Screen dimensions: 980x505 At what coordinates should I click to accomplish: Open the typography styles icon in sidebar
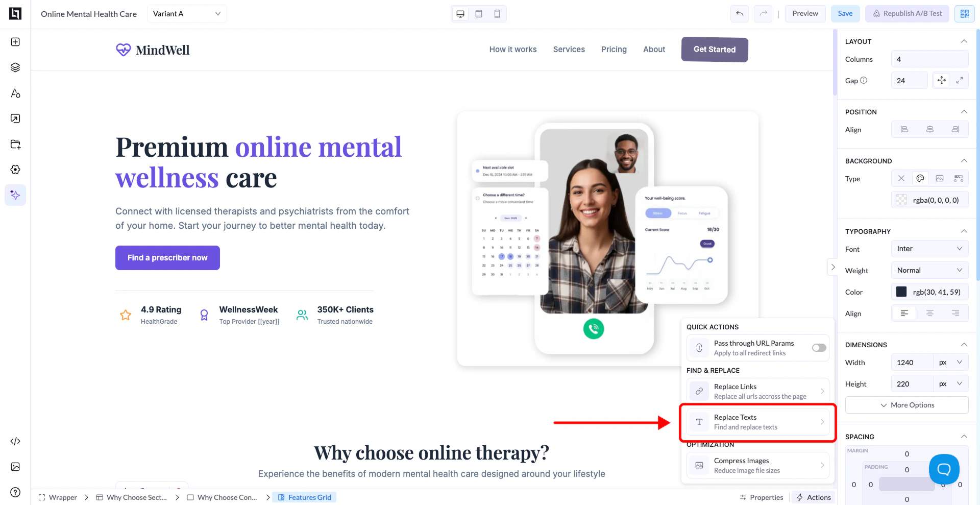coord(15,93)
